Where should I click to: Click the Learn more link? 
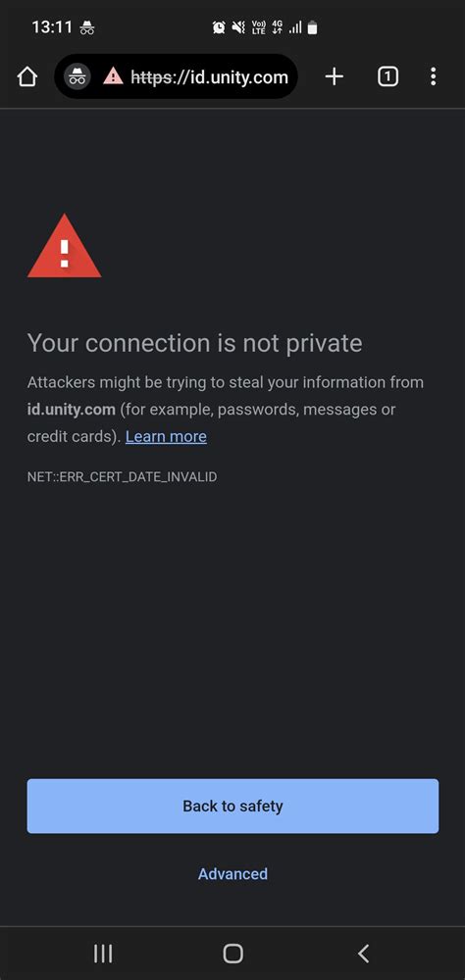pyautogui.click(x=166, y=436)
